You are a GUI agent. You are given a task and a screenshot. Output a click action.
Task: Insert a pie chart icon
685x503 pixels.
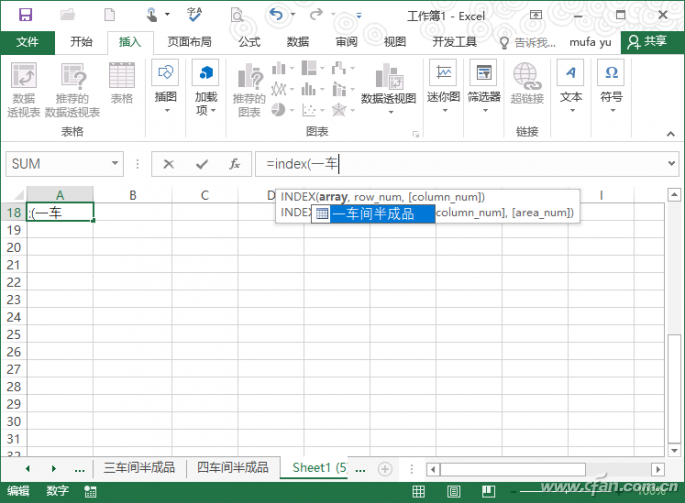pyautogui.click(x=279, y=109)
